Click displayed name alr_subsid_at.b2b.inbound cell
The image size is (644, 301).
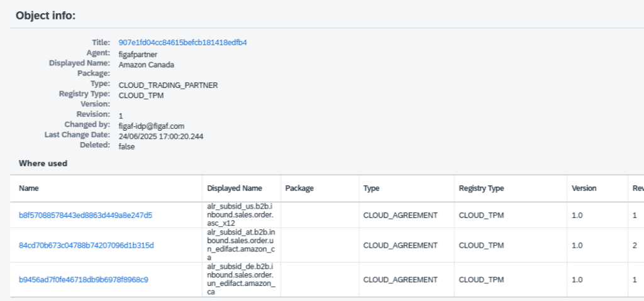click(x=241, y=245)
